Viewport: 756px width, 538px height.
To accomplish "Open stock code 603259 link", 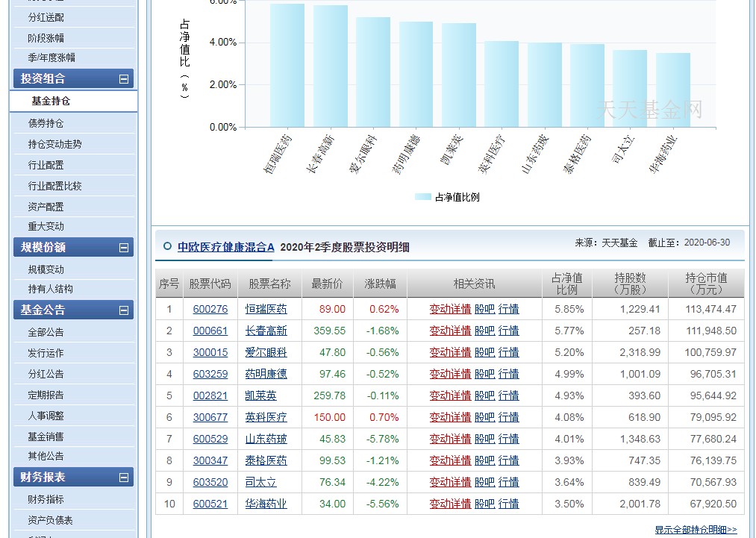I will (210, 374).
